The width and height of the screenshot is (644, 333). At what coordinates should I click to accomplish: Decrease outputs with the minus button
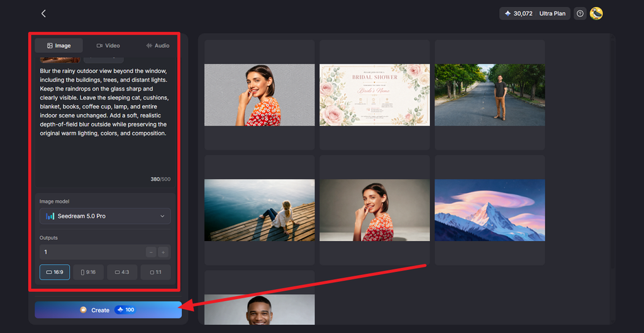[x=151, y=252]
